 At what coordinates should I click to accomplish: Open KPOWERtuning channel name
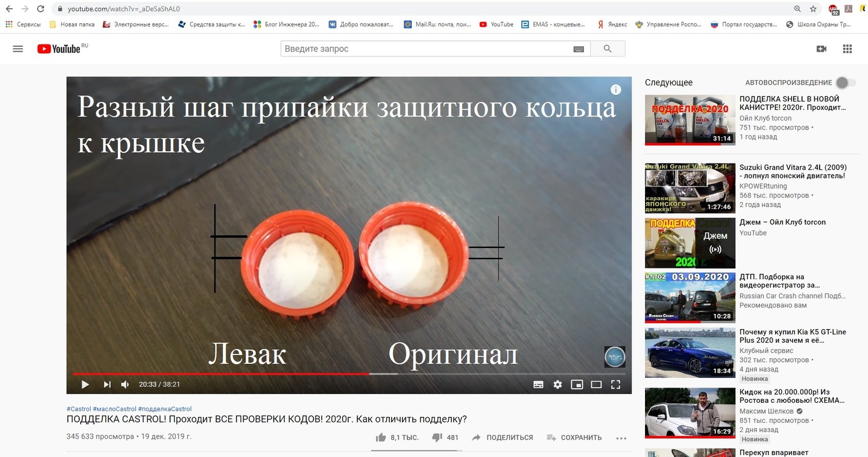763,186
